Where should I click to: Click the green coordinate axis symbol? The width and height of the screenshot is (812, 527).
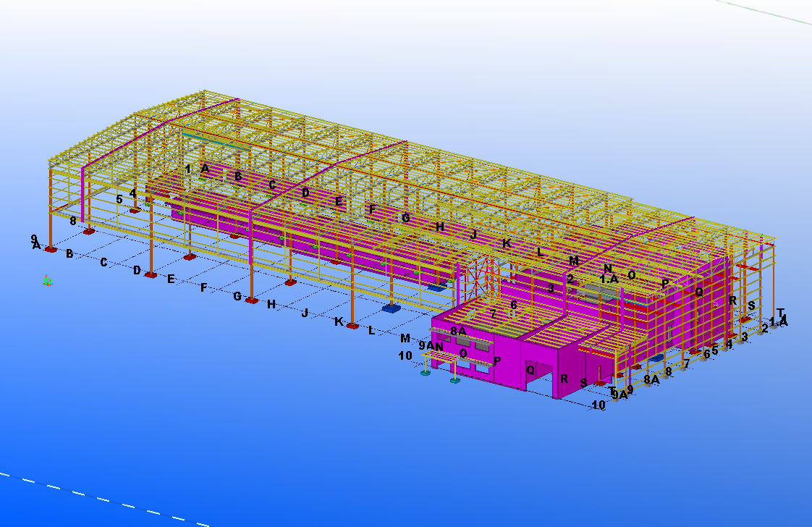47,280
